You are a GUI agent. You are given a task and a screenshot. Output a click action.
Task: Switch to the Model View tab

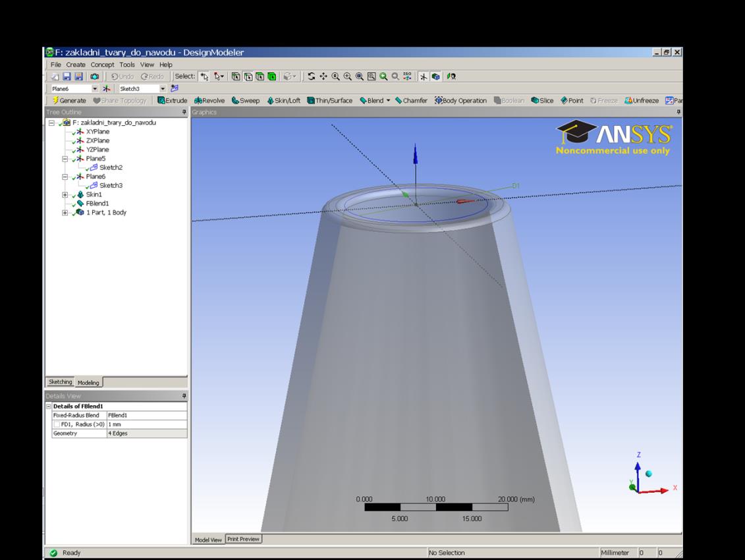pos(208,540)
